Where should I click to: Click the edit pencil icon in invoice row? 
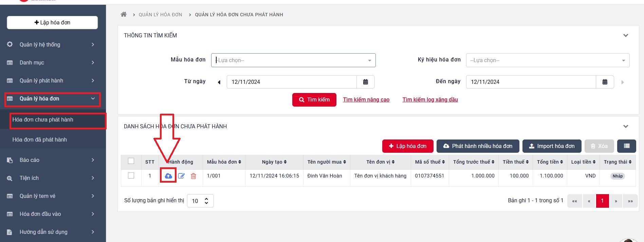181,176
